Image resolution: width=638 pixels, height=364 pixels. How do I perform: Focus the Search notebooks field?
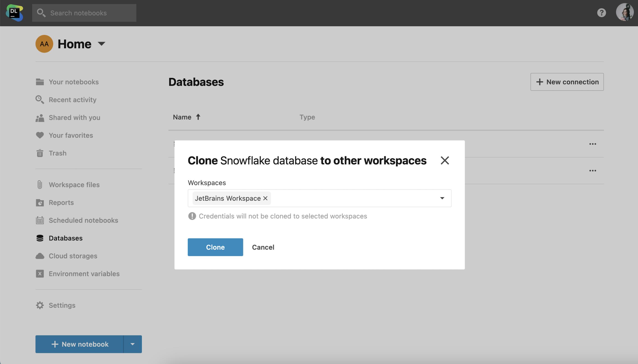coord(84,13)
